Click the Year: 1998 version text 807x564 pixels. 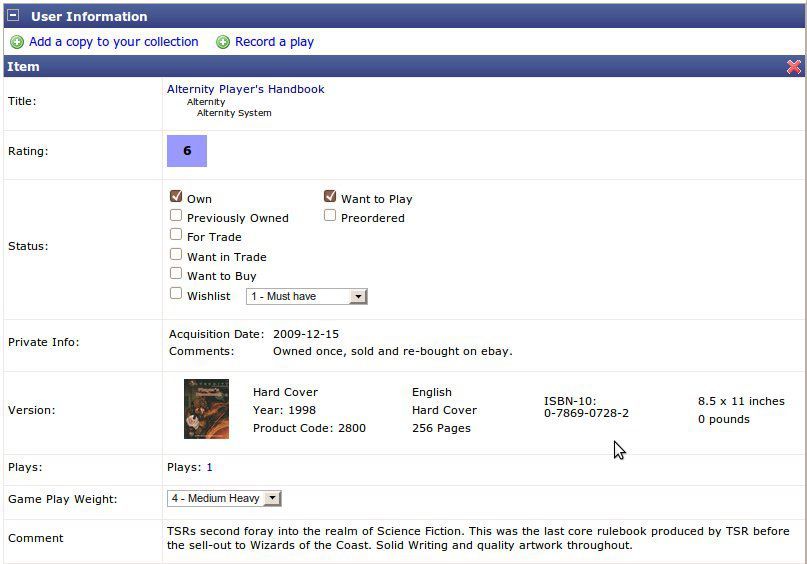(x=284, y=410)
